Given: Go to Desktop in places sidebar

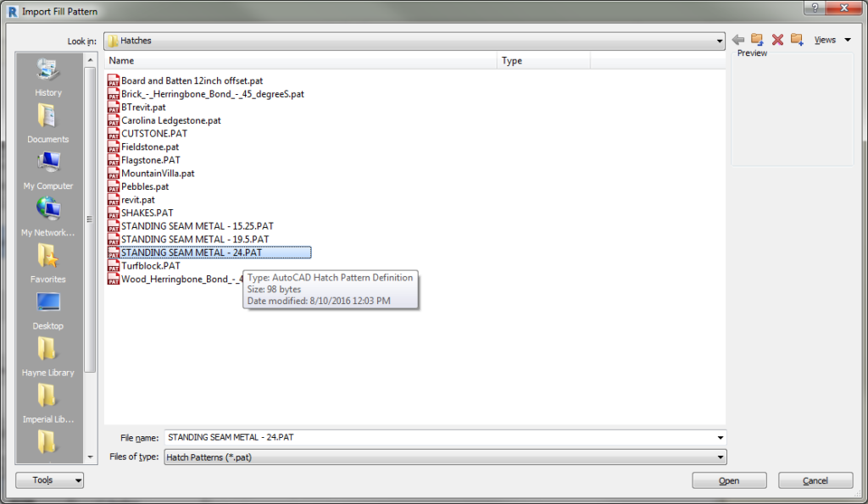Looking at the screenshot, I should (48, 310).
